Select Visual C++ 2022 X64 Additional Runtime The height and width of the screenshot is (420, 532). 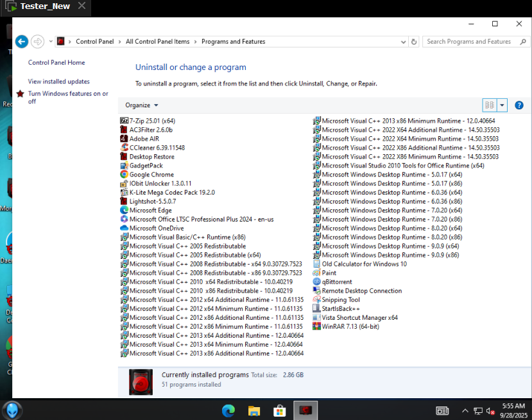406,130
